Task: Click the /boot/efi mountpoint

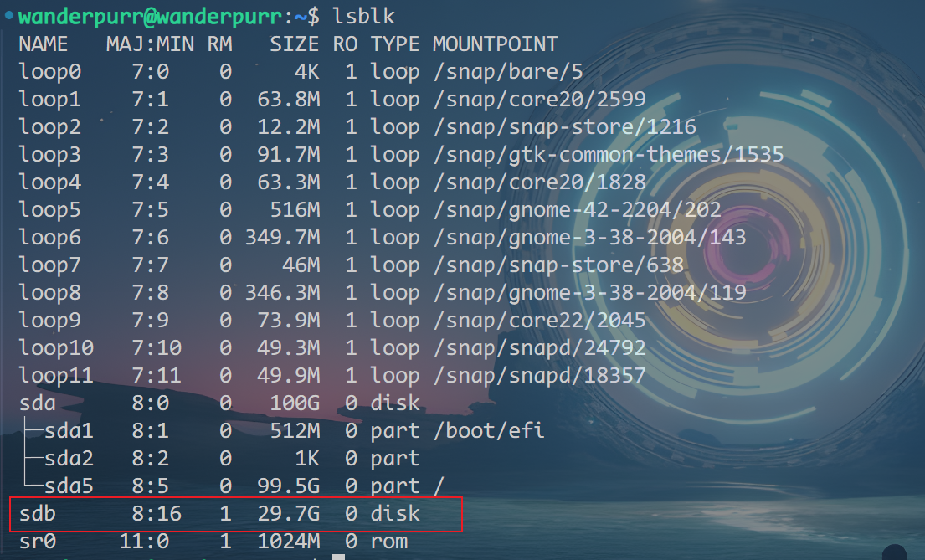Action: point(489,431)
